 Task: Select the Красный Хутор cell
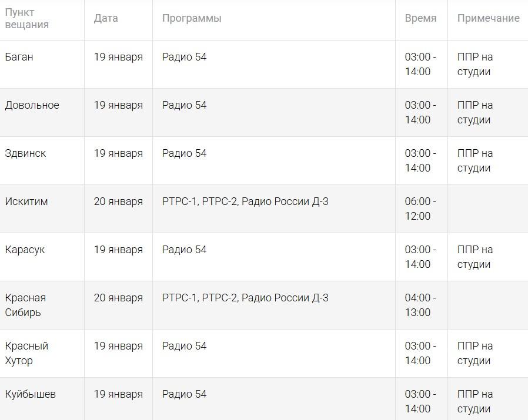pos(26,353)
